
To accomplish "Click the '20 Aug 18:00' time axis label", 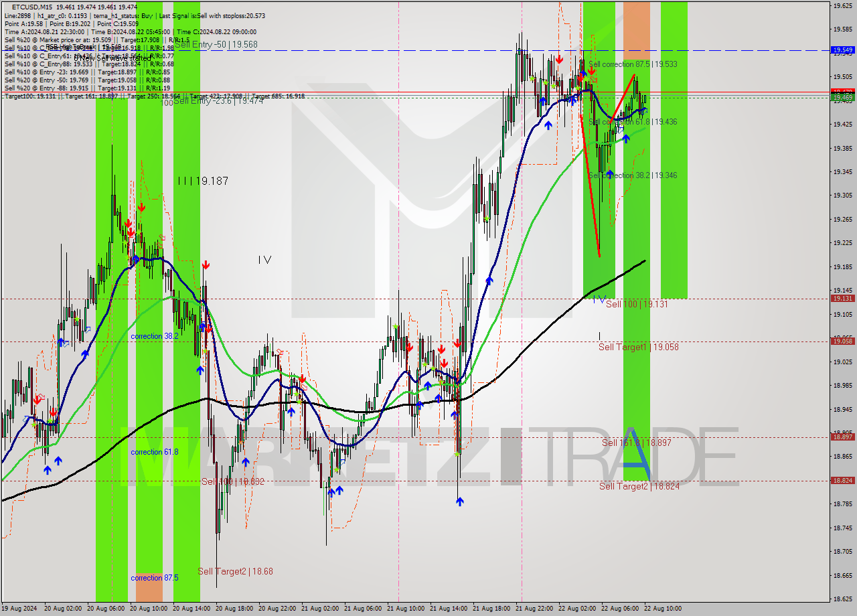I will tap(234, 609).
